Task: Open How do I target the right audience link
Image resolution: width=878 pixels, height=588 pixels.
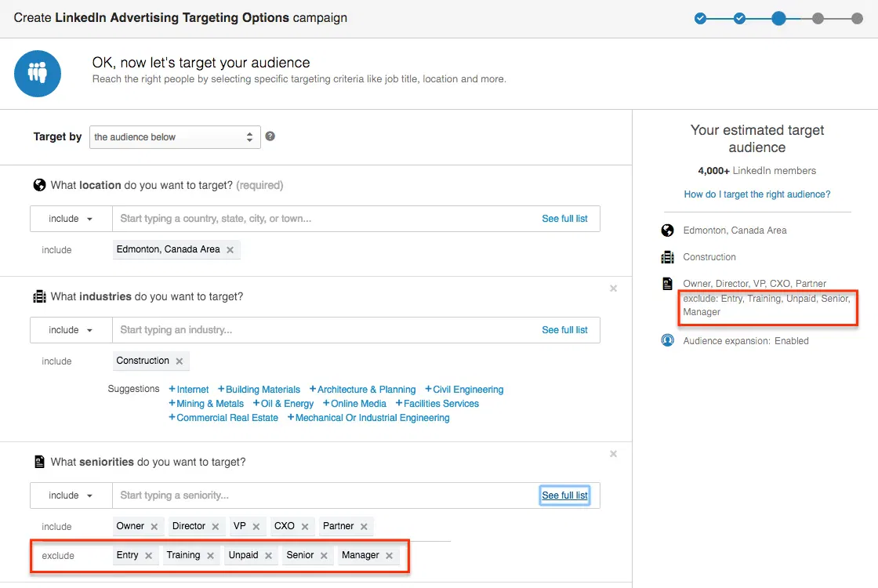Action: (756, 194)
